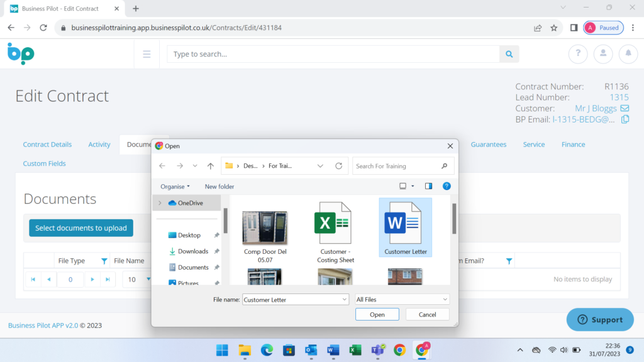Open File Type column filter icon
Viewport: 644px width, 362px height.
point(104,261)
